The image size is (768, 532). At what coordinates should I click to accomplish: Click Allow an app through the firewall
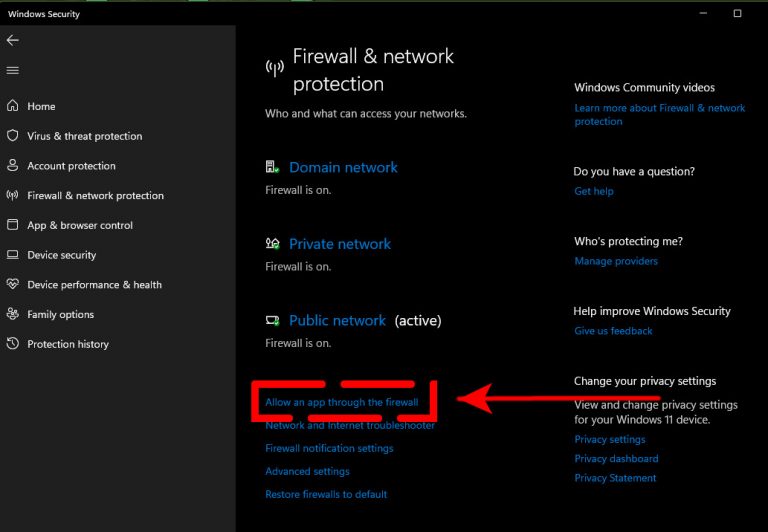click(342, 402)
